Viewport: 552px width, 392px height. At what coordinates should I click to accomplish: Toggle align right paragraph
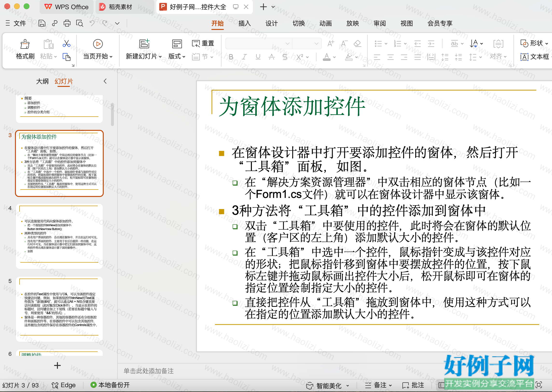(x=404, y=57)
